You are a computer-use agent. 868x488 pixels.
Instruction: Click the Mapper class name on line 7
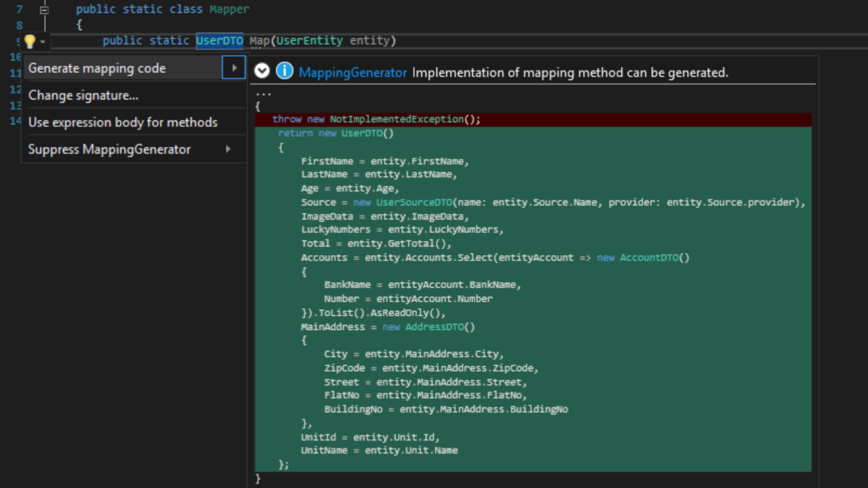pyautogui.click(x=229, y=9)
